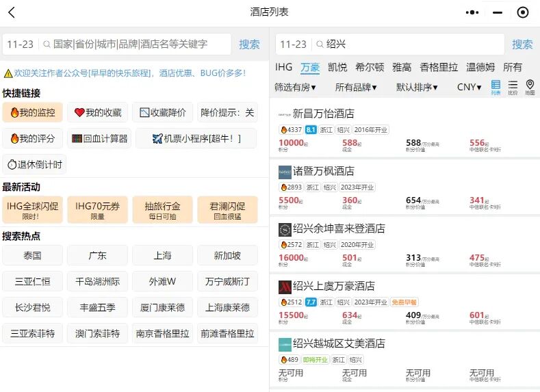Select the 凯悦 brand tab
The height and width of the screenshot is (392, 540).
(x=337, y=67)
